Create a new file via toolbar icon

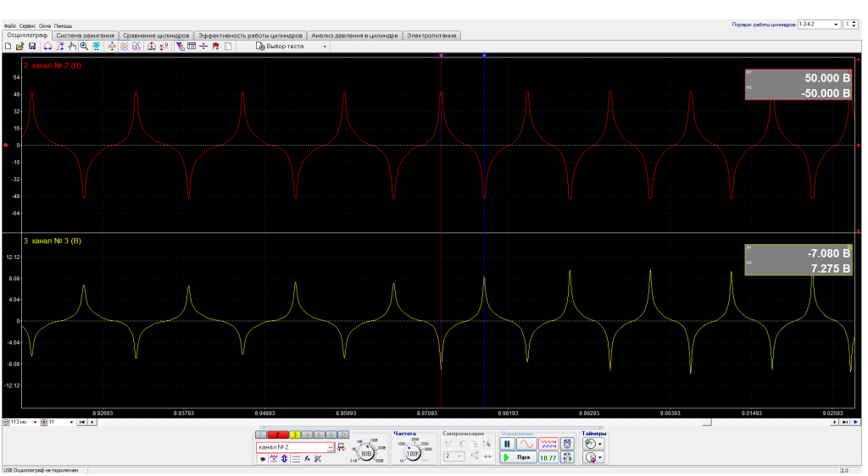click(x=8, y=47)
